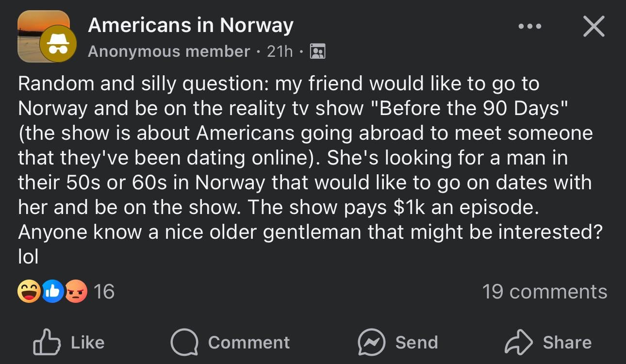626x364 pixels.
Task: Click the Share arrow icon
Action: 519,343
